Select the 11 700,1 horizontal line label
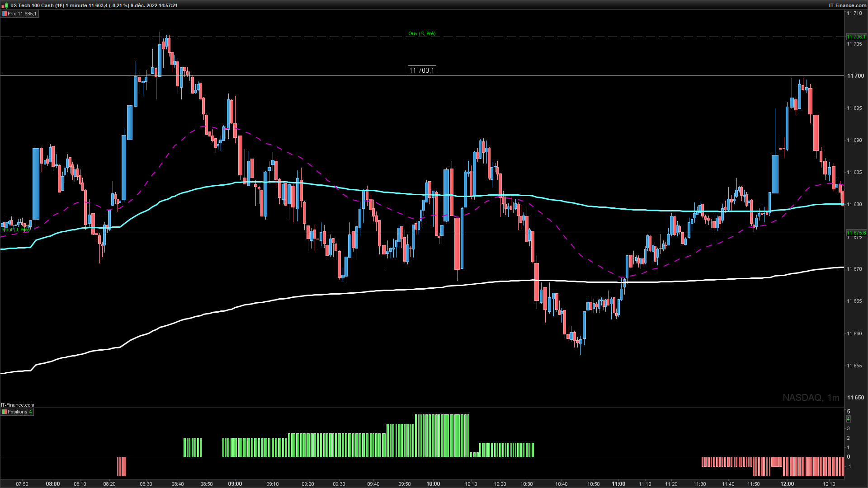The image size is (868, 488). [x=421, y=70]
